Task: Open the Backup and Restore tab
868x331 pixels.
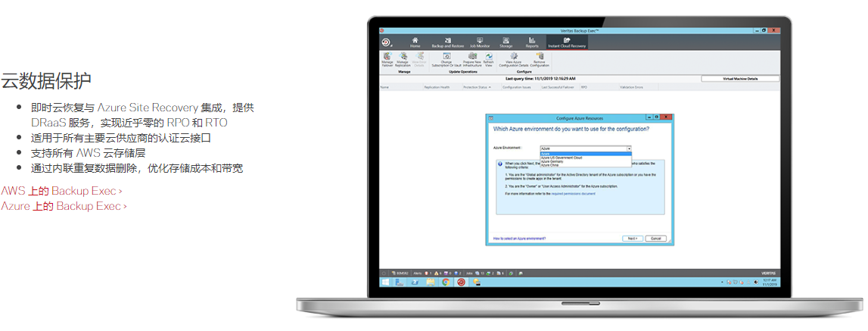Action: 447,42
